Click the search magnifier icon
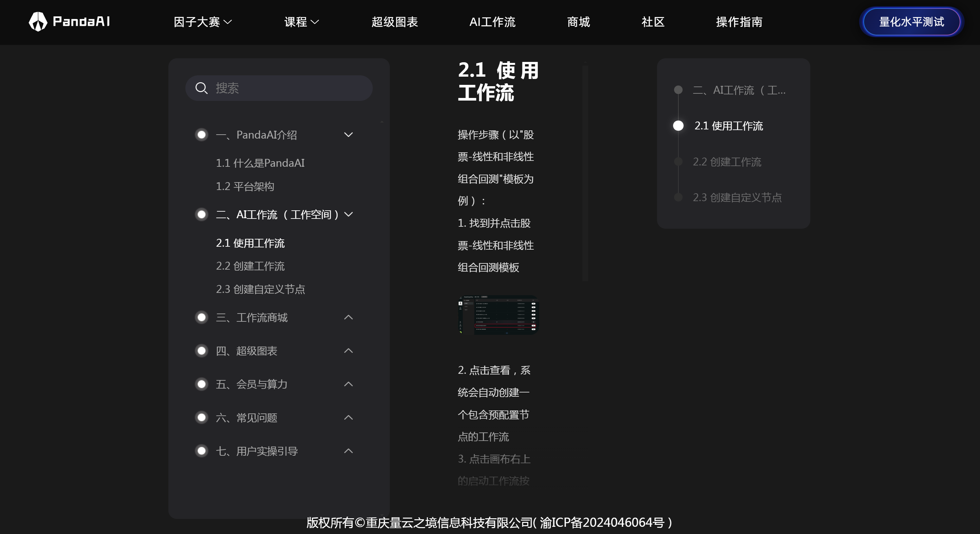Image resolution: width=980 pixels, height=534 pixels. tap(201, 88)
